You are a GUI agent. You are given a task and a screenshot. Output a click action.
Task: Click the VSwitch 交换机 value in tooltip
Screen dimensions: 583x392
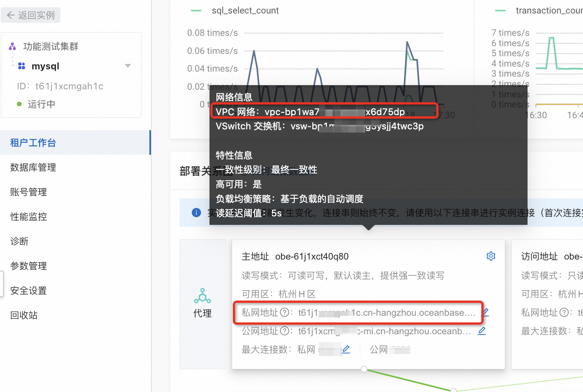[x=357, y=126]
